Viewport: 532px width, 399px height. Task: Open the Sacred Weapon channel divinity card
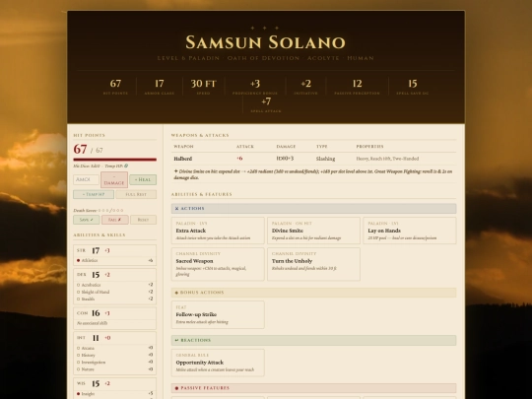click(x=218, y=264)
